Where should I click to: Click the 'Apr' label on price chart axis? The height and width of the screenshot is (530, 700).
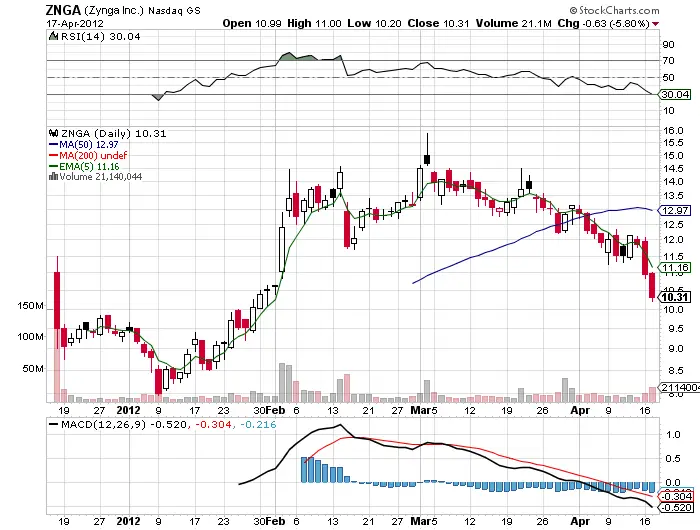coord(580,410)
